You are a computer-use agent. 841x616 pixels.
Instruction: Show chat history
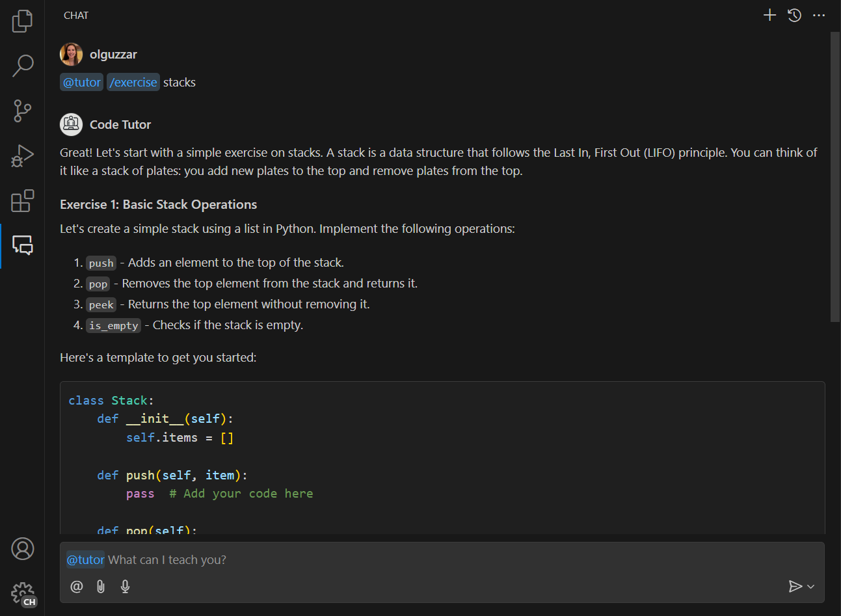[x=794, y=15]
